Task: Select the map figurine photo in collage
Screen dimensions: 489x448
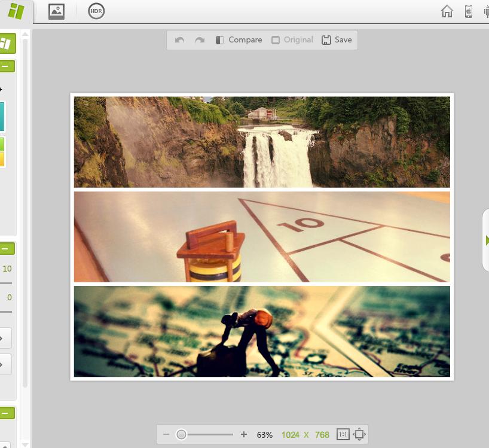Action: (x=262, y=331)
